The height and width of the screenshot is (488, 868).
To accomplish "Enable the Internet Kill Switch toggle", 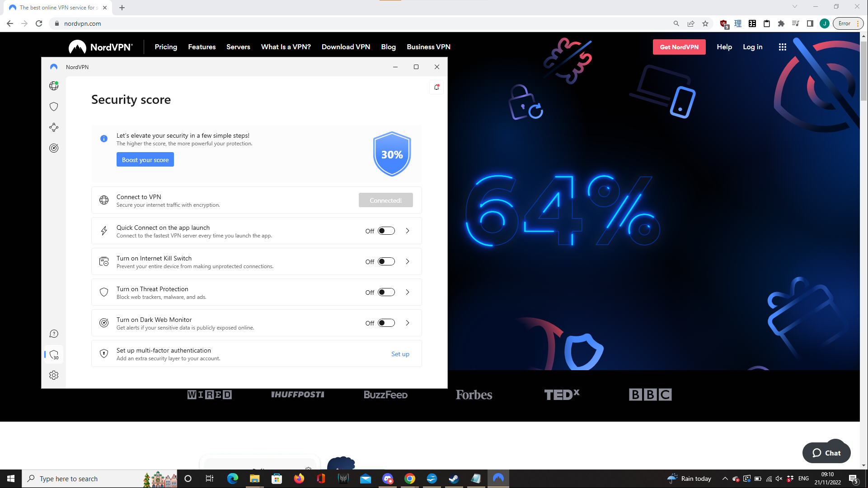I will click(386, 261).
